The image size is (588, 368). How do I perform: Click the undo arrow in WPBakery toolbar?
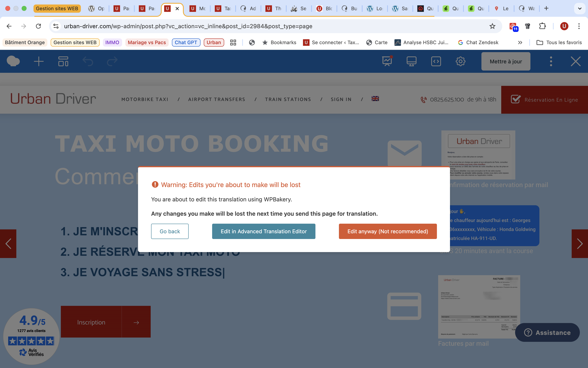[88, 61]
